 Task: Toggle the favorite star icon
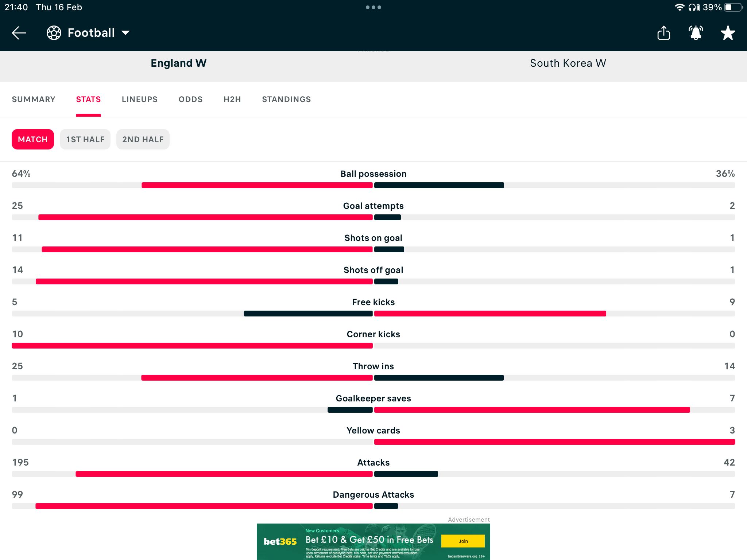(x=728, y=33)
